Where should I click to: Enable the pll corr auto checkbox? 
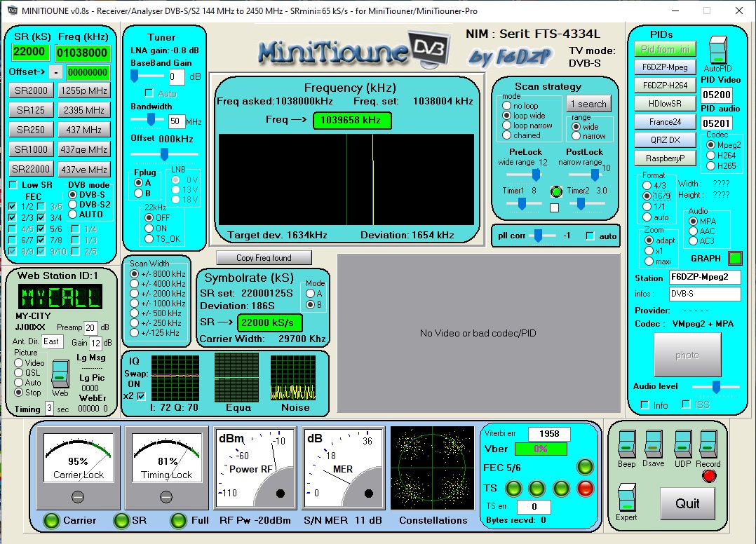point(590,236)
